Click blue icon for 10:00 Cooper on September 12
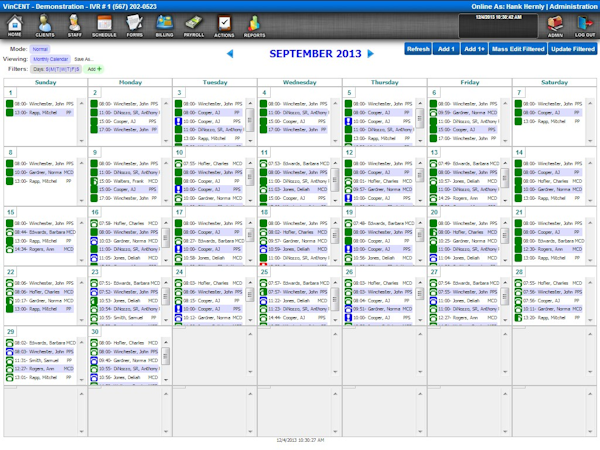600x450 pixels. 348,198
